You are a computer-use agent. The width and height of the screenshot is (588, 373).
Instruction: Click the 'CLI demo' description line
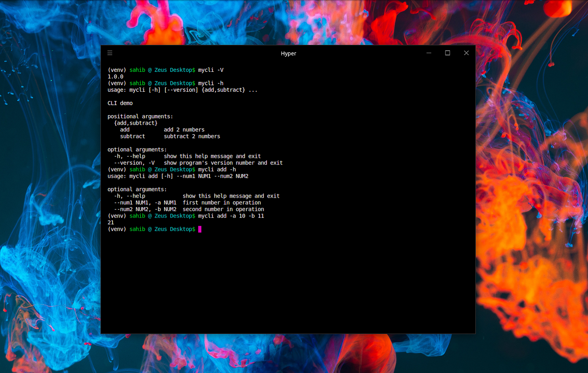120,103
